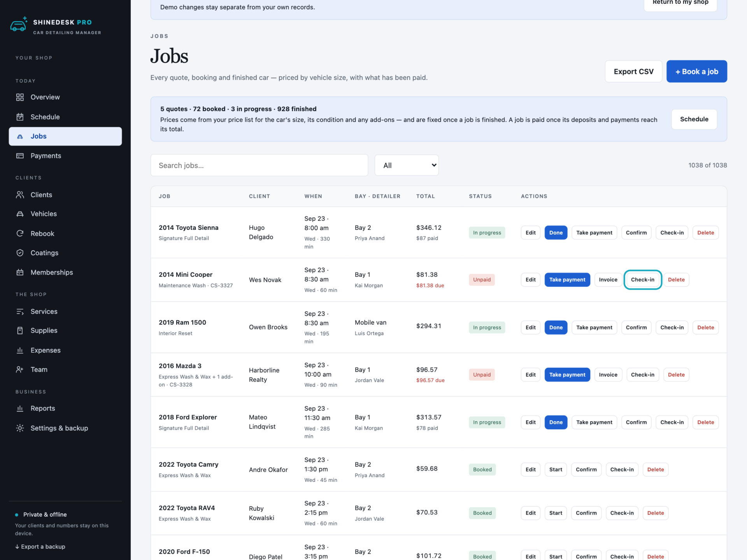Click the Jobs car icon in sidebar
This screenshot has width=747, height=560.
(x=20, y=136)
